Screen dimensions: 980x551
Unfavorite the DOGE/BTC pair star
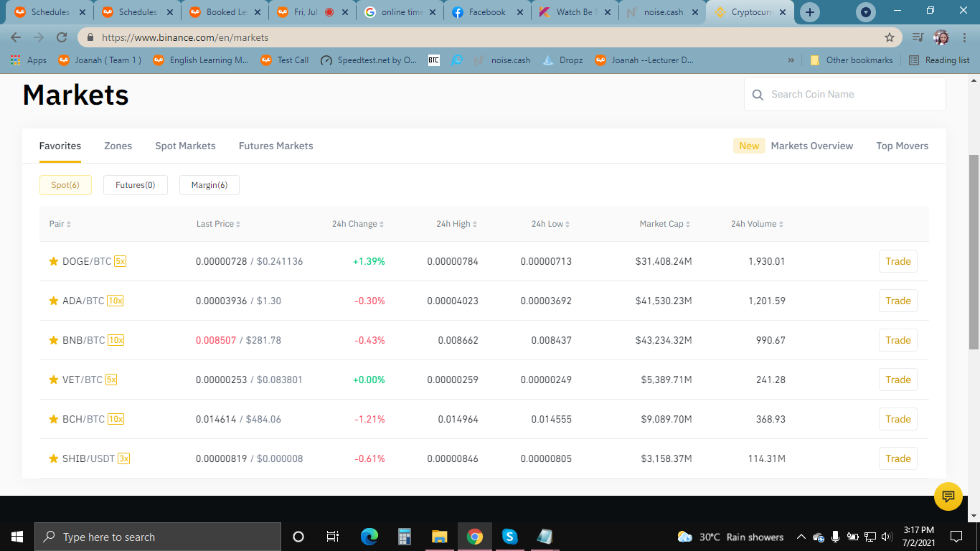pos(53,261)
